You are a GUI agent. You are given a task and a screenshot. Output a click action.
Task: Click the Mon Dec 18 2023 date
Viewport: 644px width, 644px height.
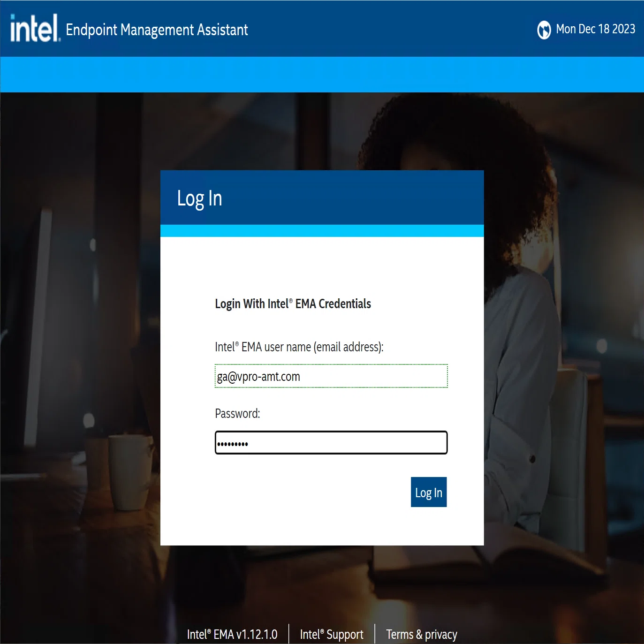595,29
